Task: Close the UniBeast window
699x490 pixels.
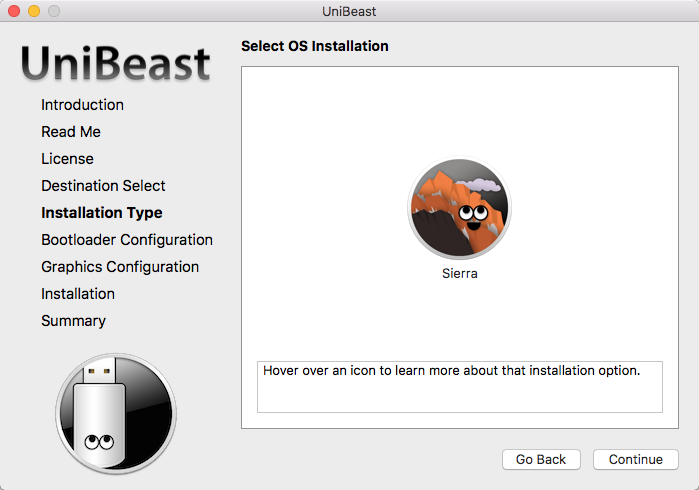Action: click(14, 11)
